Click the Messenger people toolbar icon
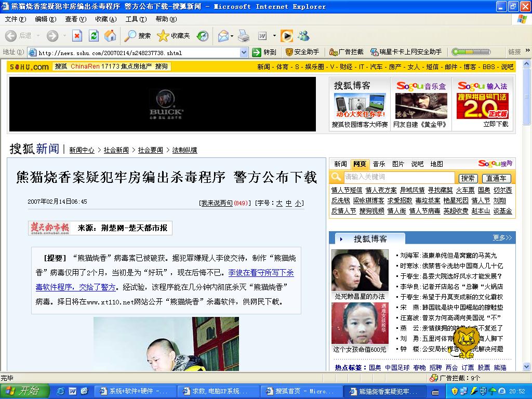 (x=303, y=36)
